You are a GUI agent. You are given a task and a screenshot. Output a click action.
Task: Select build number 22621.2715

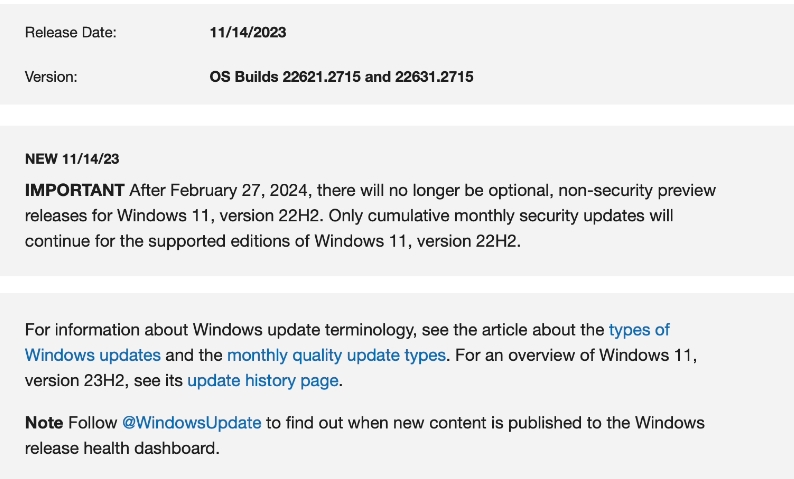pos(322,77)
